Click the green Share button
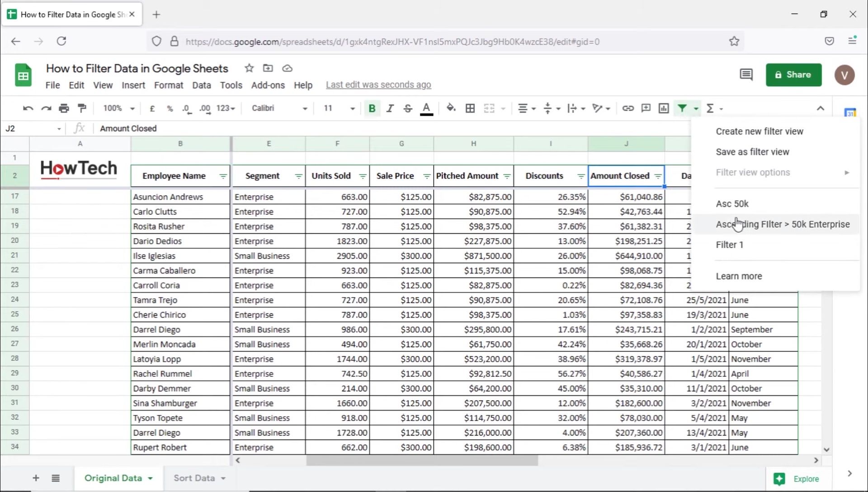Image resolution: width=868 pixels, height=492 pixels. coord(793,75)
